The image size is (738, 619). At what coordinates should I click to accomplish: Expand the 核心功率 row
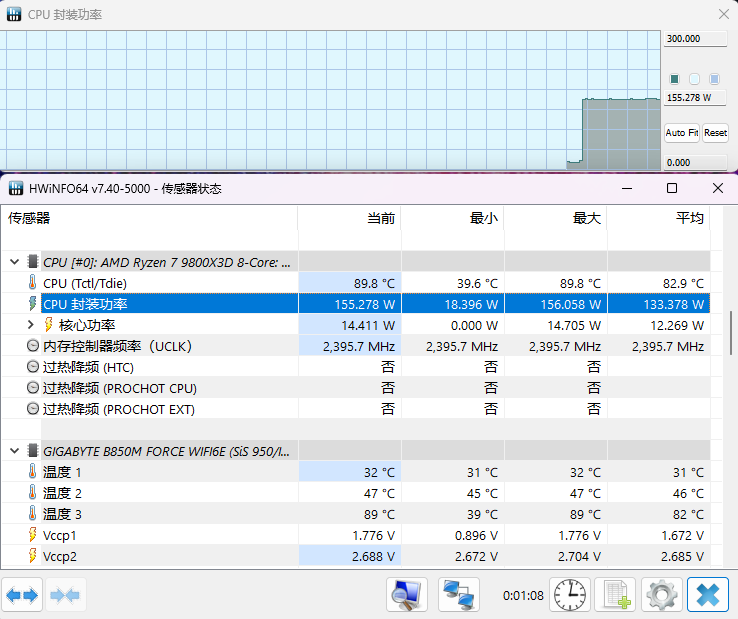click(x=32, y=325)
